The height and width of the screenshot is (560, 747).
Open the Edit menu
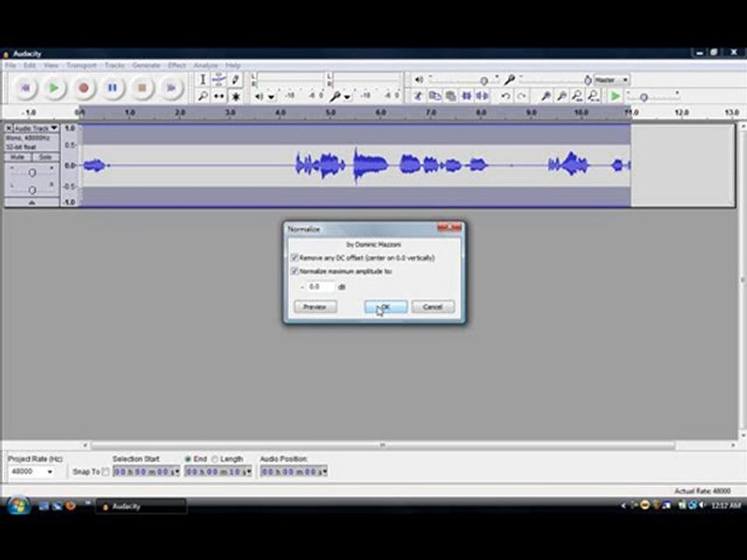pyautogui.click(x=30, y=65)
